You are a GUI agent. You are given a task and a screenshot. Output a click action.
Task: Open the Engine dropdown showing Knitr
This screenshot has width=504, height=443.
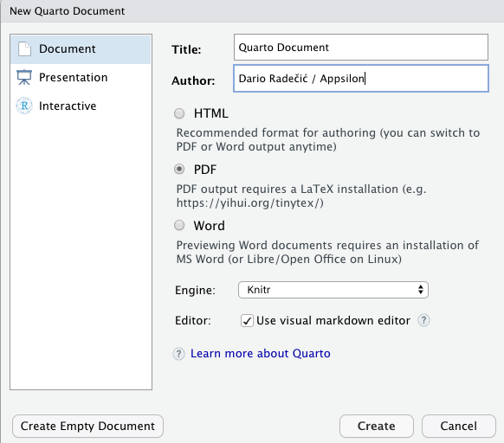click(x=333, y=290)
